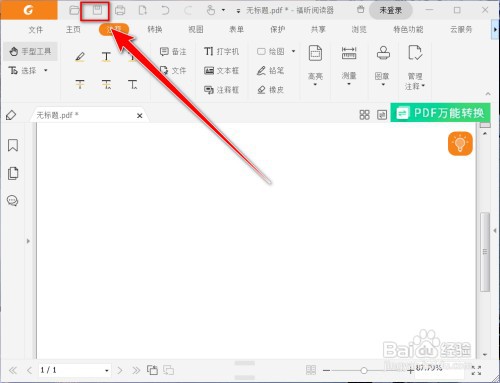The height and width of the screenshot is (383, 500).
Task: Click the eraser icon left of document tab
Action: (11, 115)
